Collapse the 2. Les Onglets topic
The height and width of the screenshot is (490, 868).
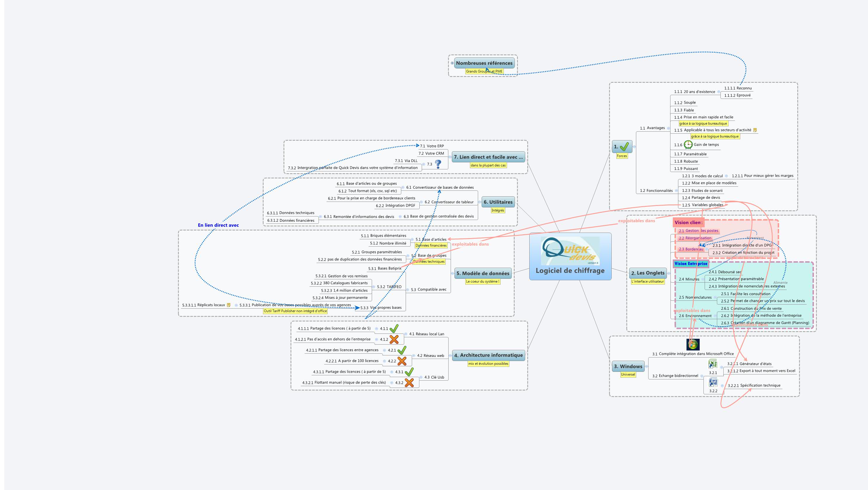tap(669, 273)
